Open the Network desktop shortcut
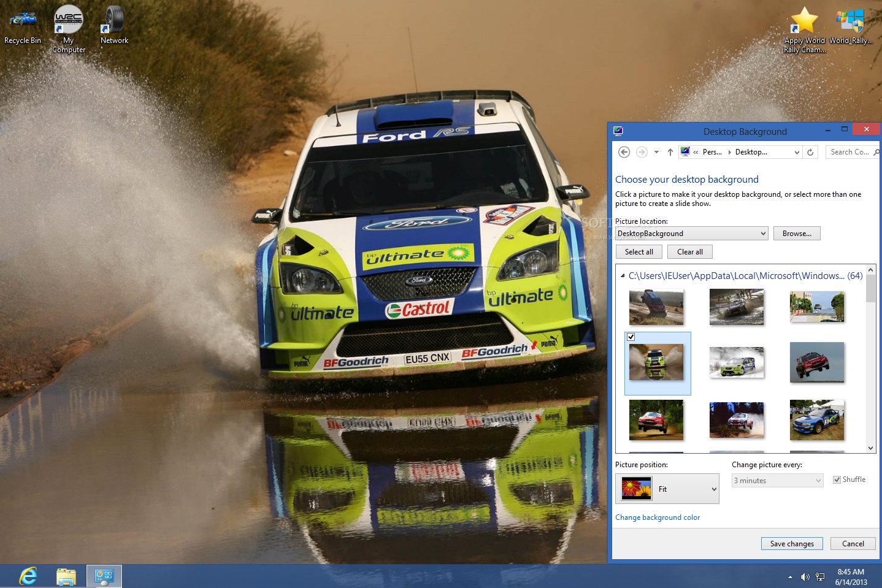Viewport: 882px width, 588px height. [114, 25]
